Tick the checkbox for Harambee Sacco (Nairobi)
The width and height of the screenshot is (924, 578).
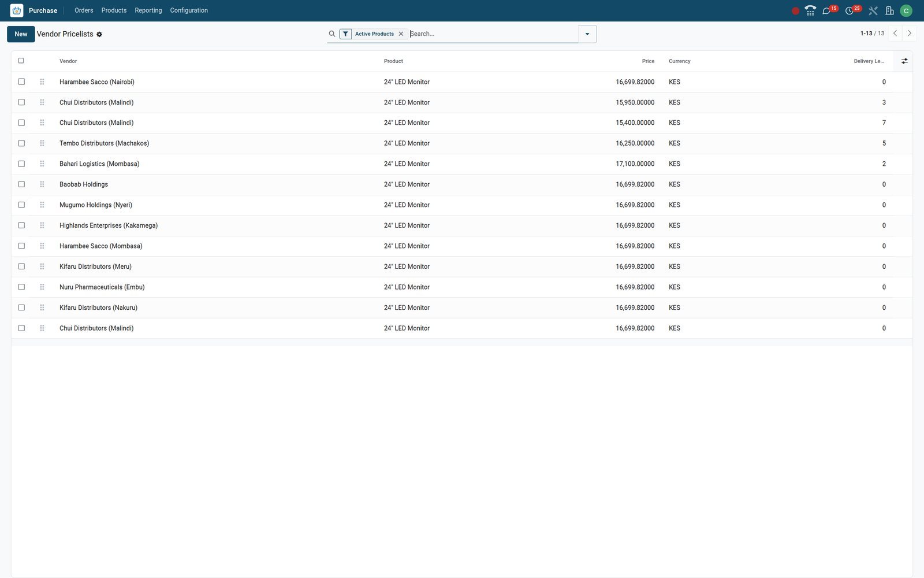point(21,81)
